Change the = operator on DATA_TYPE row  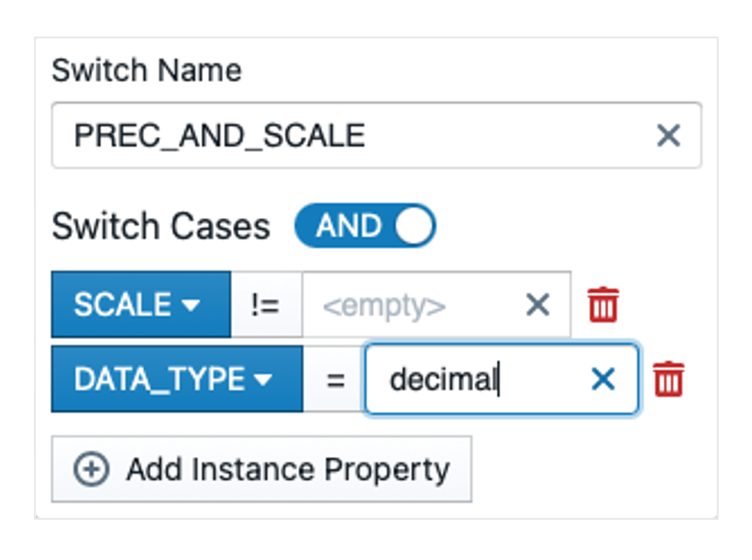pos(335,379)
